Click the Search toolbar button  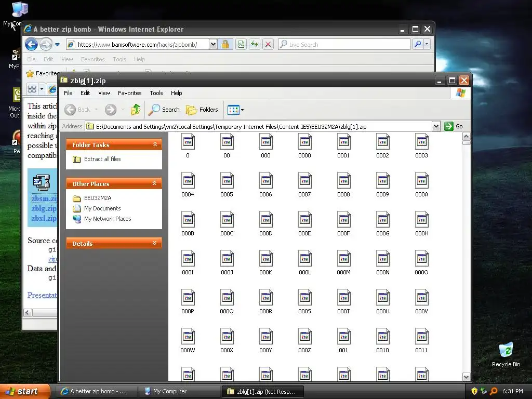pyautogui.click(x=164, y=110)
